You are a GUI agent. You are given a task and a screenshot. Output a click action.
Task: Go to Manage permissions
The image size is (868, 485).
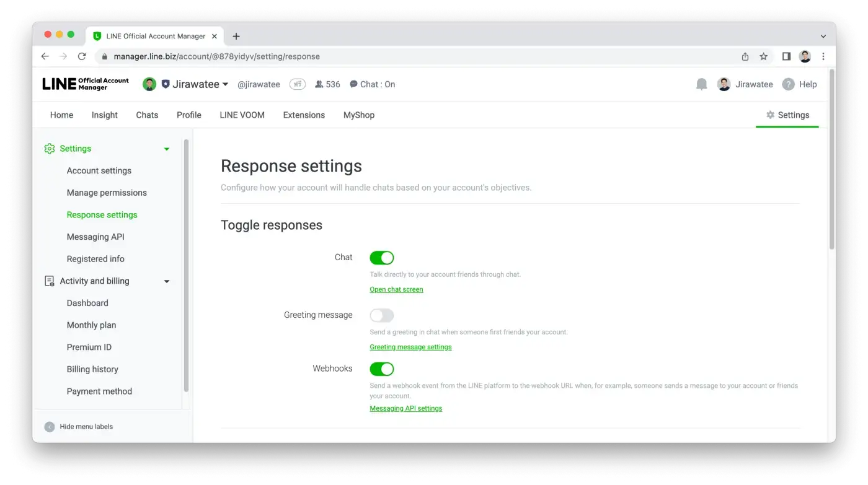point(107,193)
